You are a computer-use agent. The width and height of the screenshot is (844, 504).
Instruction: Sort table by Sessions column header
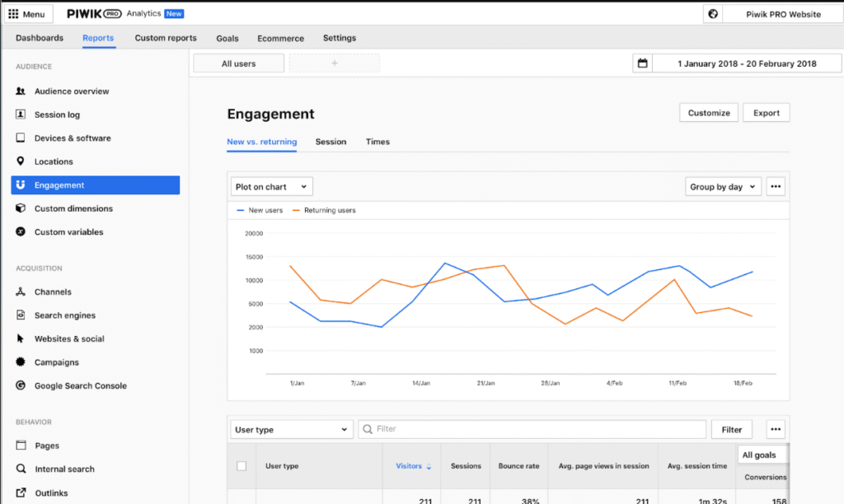(x=466, y=466)
